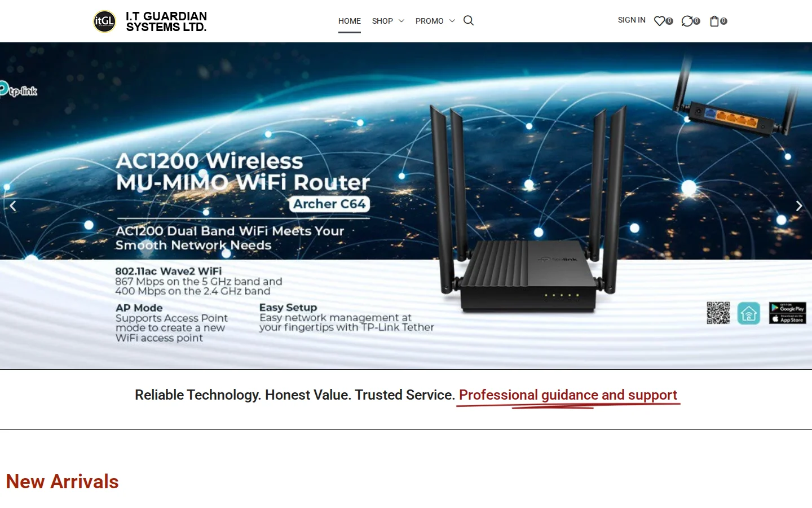Screen dimensions: 812x508
Task: Open the shopping bag cart icon
Action: tap(714, 21)
